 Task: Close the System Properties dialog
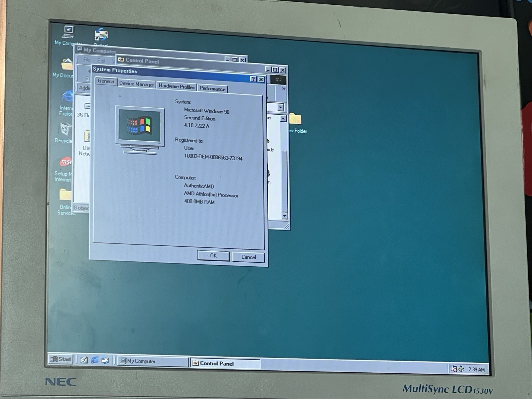[261, 79]
